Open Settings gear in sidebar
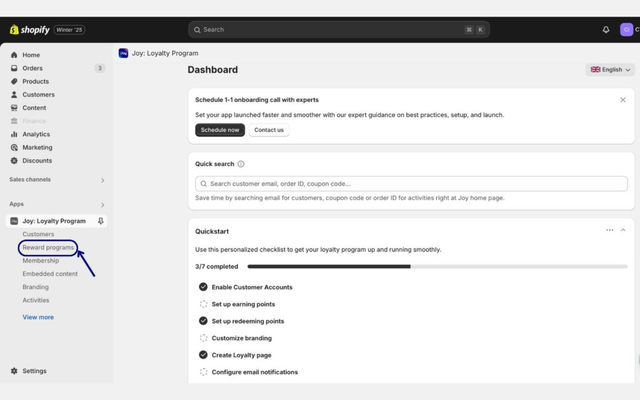The height and width of the screenshot is (400, 640). point(14,371)
